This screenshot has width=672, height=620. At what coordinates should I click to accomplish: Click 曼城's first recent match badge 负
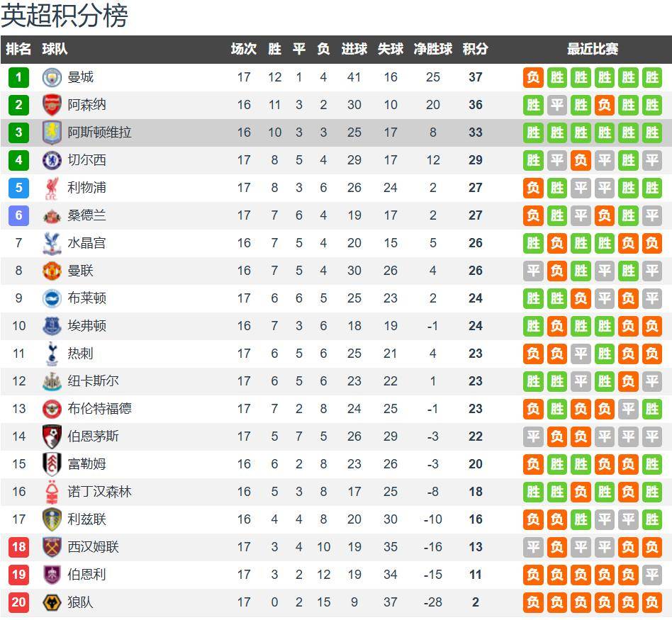[x=534, y=77]
